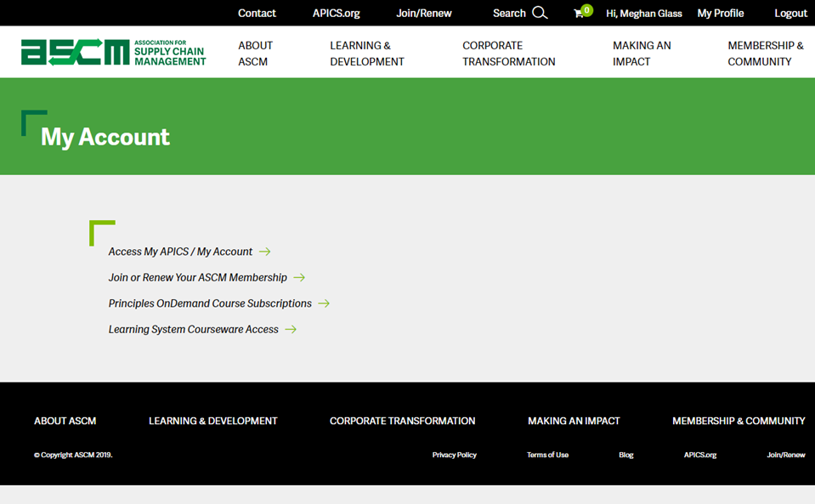Expand the Learning & Development menu
The width and height of the screenshot is (815, 504).
(x=366, y=53)
